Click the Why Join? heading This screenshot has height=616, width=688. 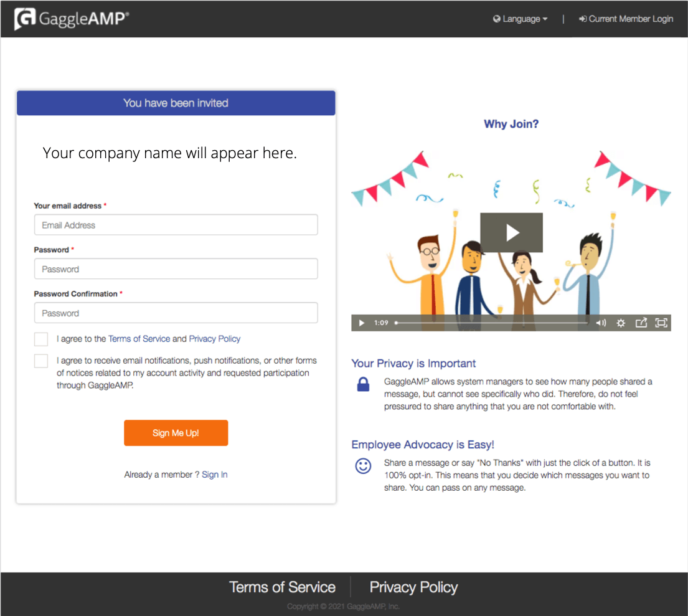pyautogui.click(x=511, y=124)
